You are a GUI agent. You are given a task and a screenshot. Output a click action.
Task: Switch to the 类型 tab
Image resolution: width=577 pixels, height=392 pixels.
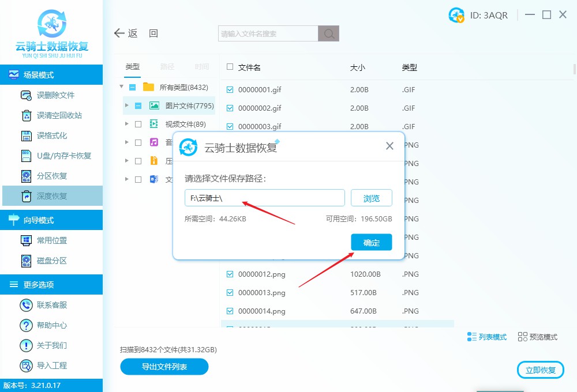[x=133, y=66]
